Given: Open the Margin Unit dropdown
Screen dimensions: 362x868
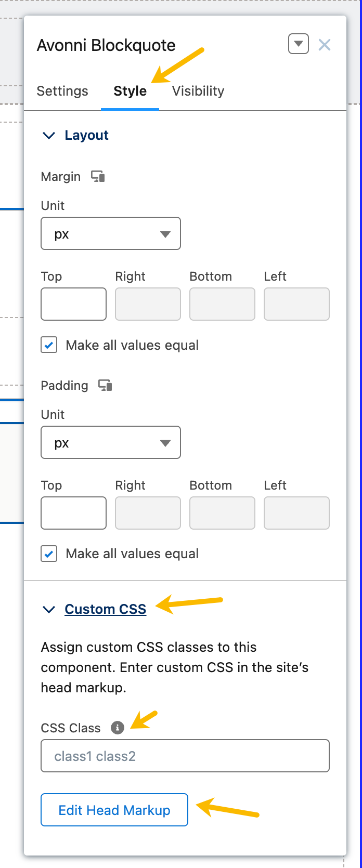Looking at the screenshot, I should (x=111, y=234).
